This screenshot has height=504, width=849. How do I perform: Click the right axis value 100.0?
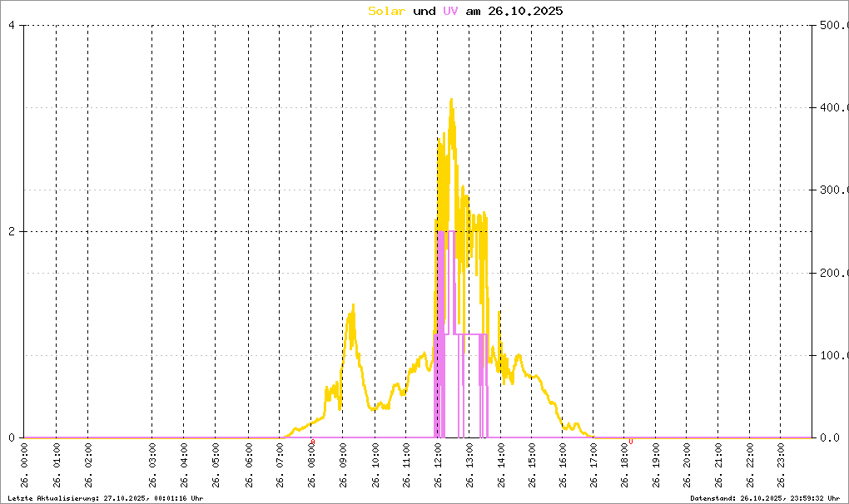[x=829, y=355]
